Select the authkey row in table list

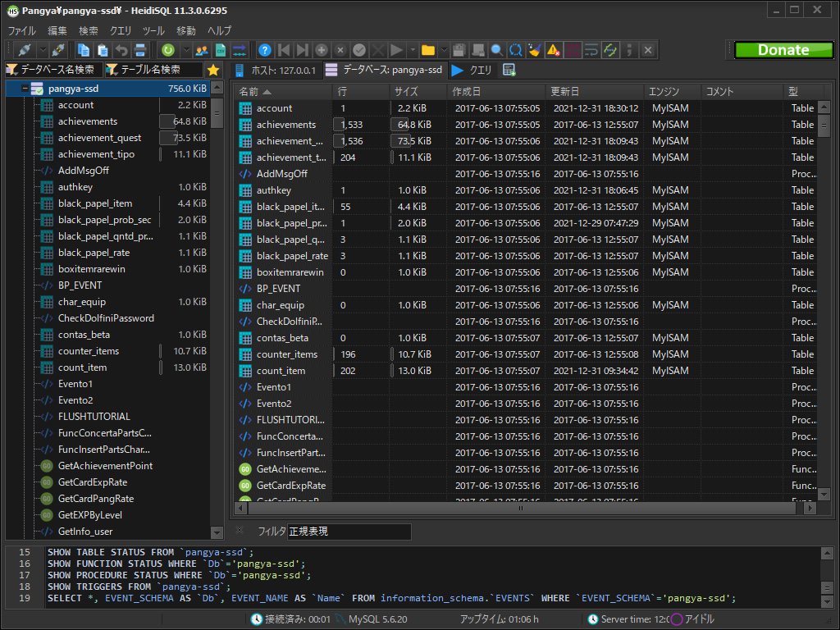527,190
